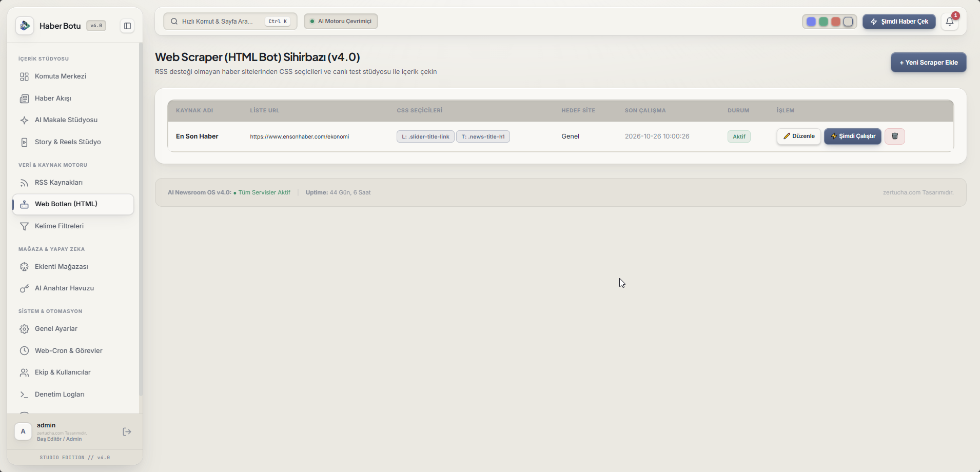Image resolution: width=980 pixels, height=472 pixels.
Task: Open Eklenti Mağazası
Action: point(73,267)
